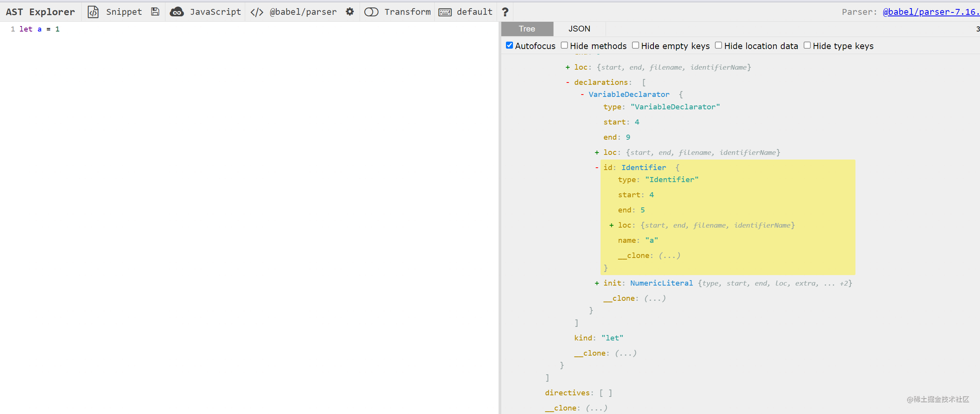The height and width of the screenshot is (414, 980).
Task: Click the Snippet file icon
Action: (x=93, y=12)
